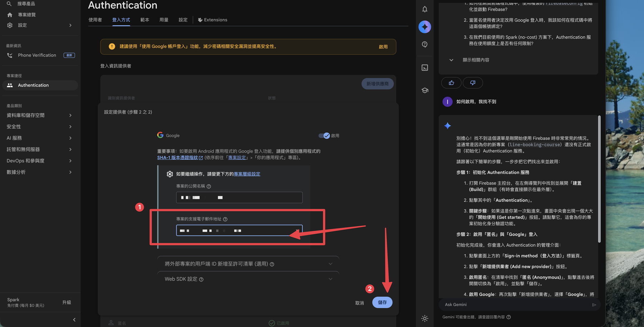Click the graduation cap learning icon
Screen dimensions: 644x327
click(425, 90)
